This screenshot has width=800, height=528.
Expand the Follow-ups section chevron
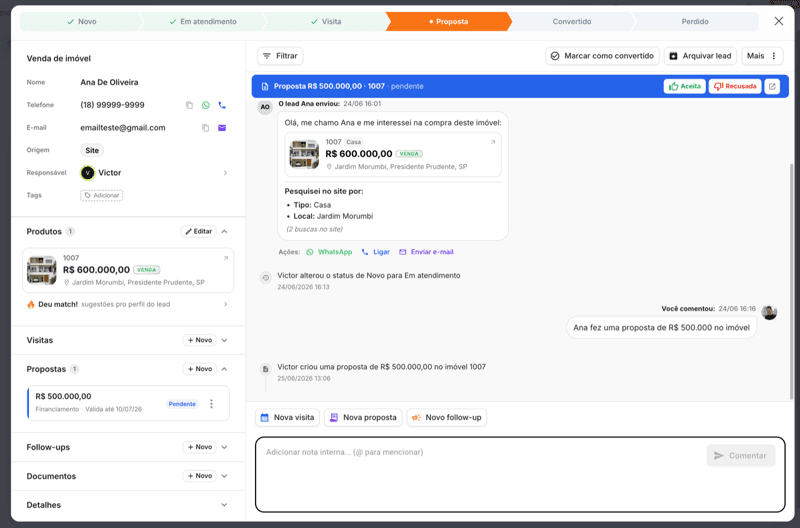point(224,447)
